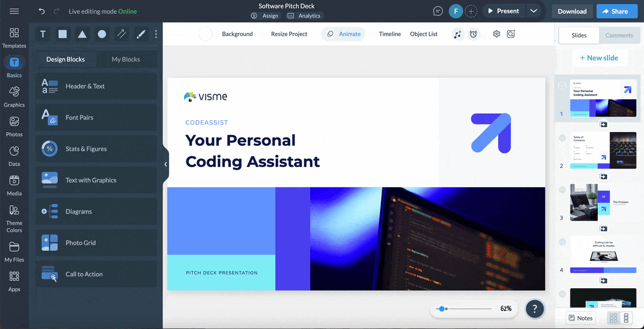Open project settings via gear icon
The height and width of the screenshot is (329, 644).
click(496, 34)
